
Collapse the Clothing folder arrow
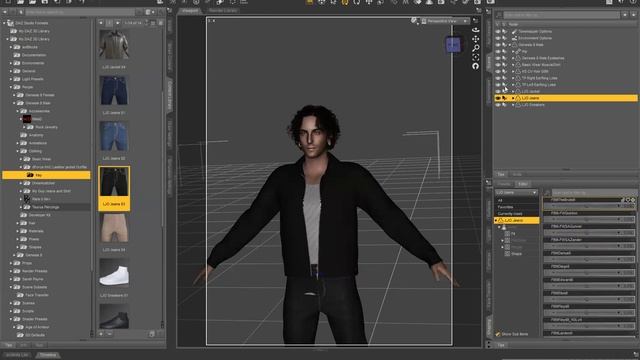18,151
